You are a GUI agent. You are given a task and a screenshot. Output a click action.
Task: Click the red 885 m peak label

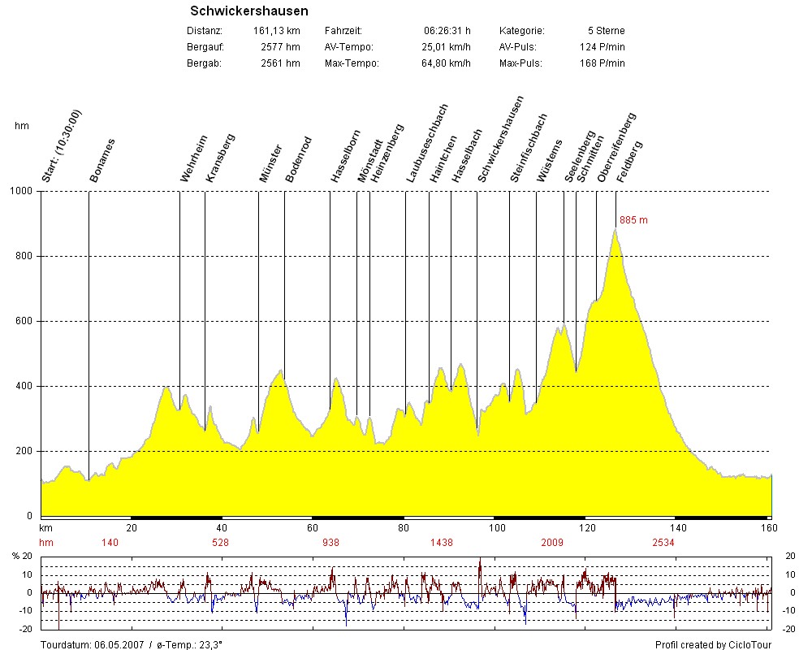point(633,220)
